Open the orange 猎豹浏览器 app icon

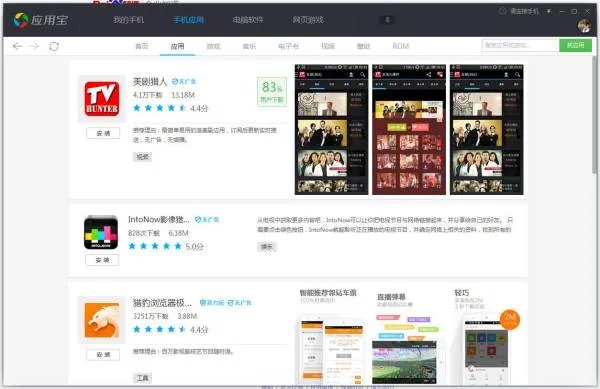[x=102, y=320]
